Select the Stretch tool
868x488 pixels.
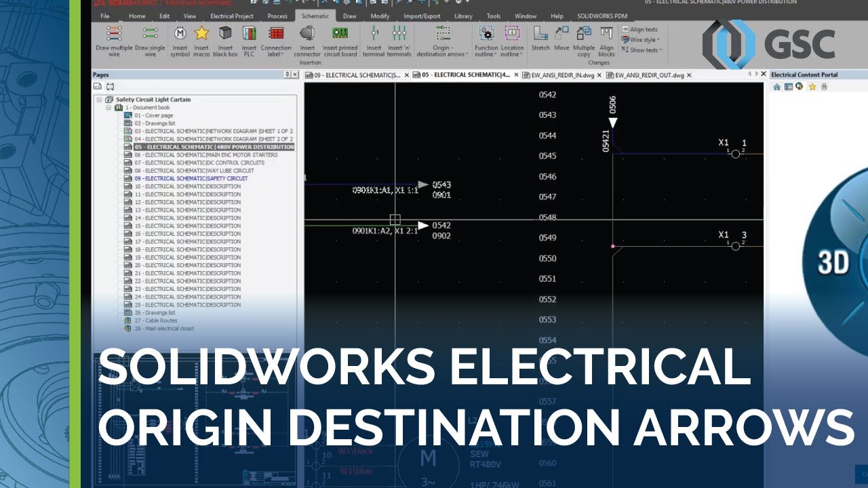pos(540,39)
